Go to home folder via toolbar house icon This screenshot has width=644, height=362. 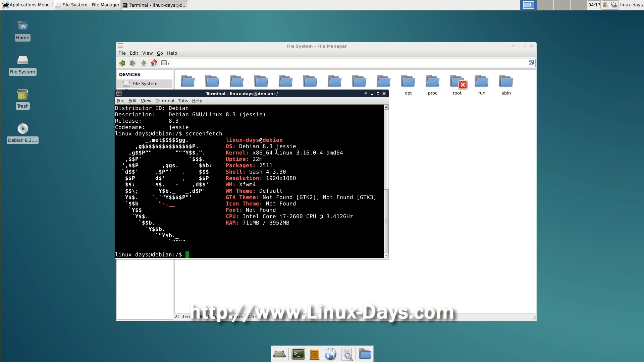pyautogui.click(x=154, y=63)
